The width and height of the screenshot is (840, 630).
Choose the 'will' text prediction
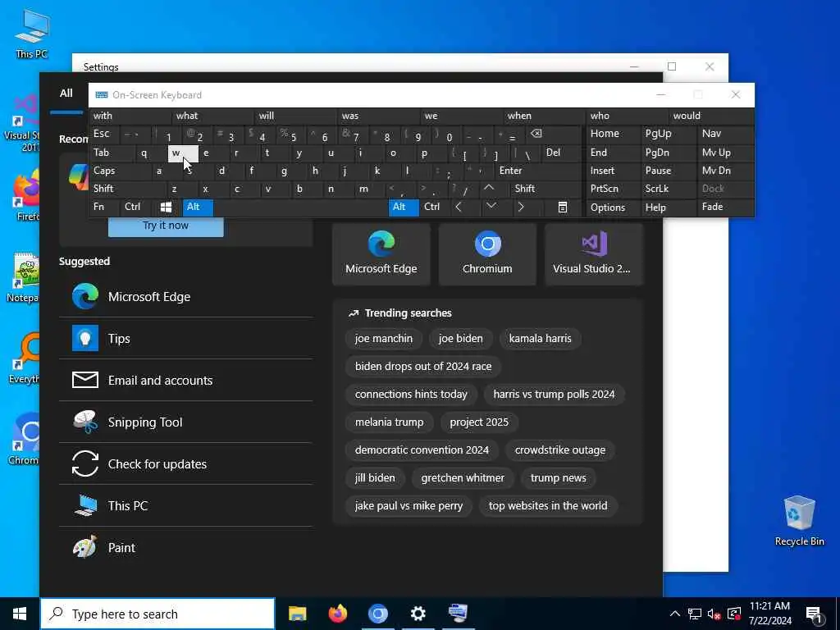[x=295, y=116]
